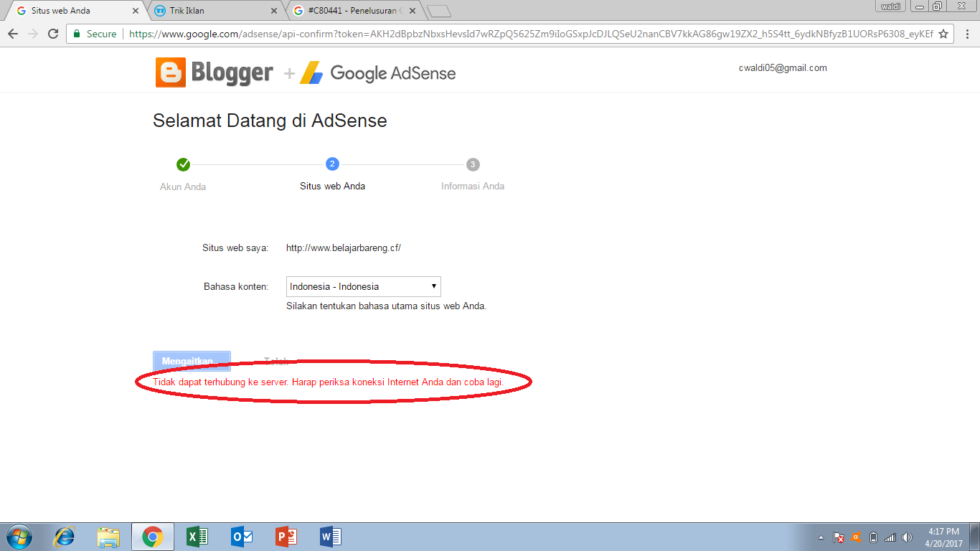The image size is (980, 551).
Task: Click the green checkmark on Akun Anda step
Action: point(184,163)
